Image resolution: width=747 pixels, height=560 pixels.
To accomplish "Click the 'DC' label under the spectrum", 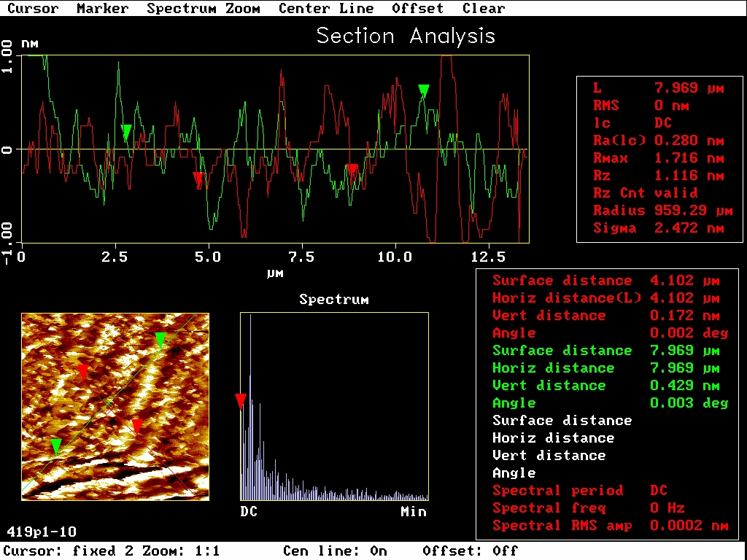I will pos(249,512).
